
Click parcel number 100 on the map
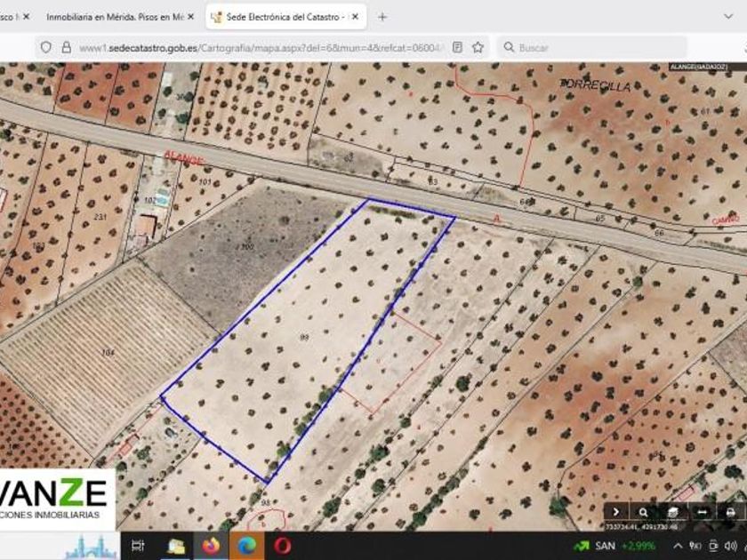247,247
